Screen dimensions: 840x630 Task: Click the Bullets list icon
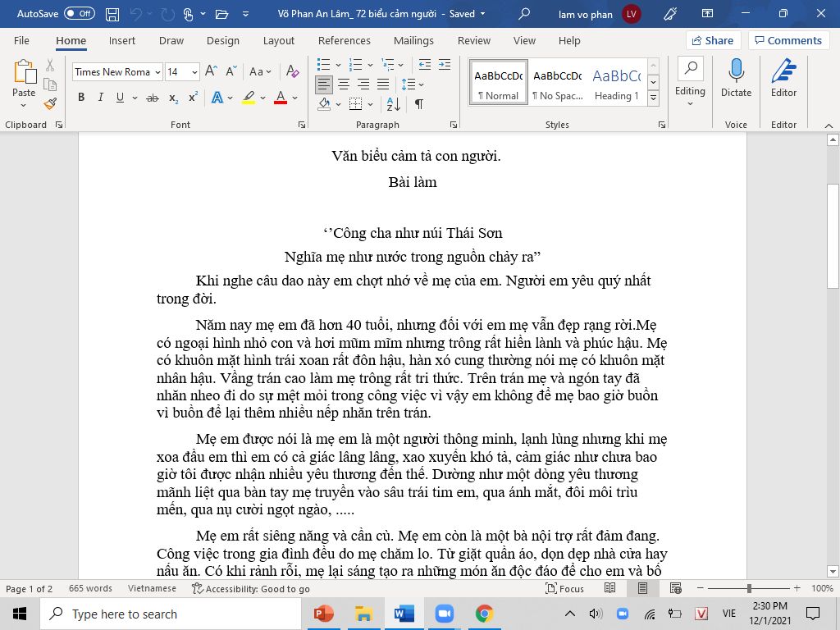pyautogui.click(x=323, y=65)
